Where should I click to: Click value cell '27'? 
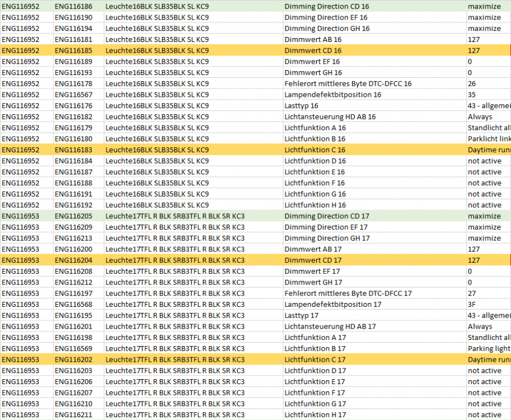coord(489,293)
